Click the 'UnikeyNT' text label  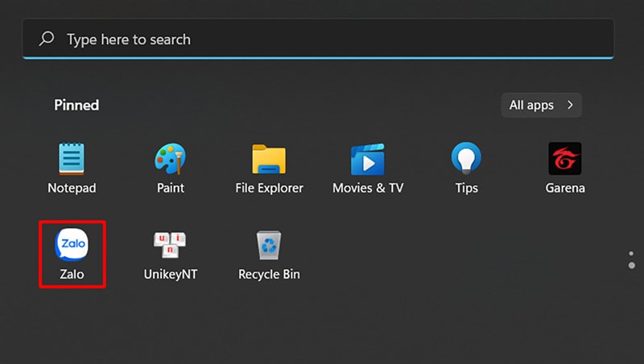170,275
